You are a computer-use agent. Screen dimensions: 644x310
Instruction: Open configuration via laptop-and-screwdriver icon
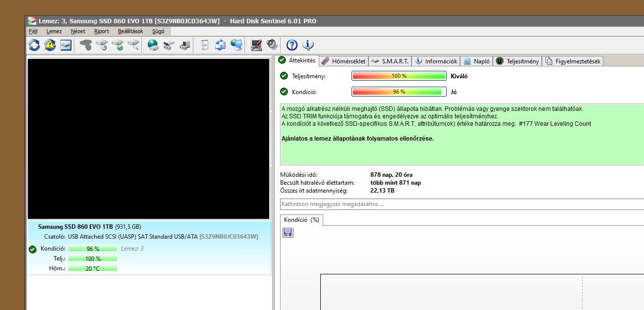coord(256,45)
